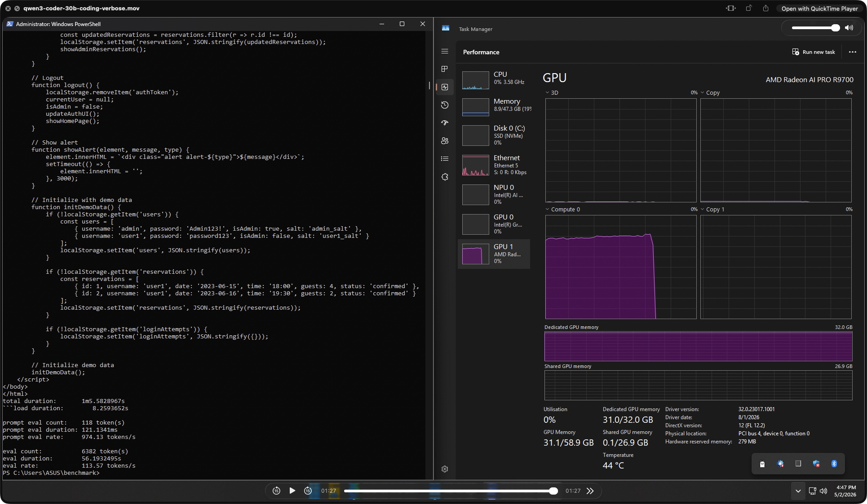Switch to the GPU 0 performance tab
867x504 pixels.
tap(494, 224)
